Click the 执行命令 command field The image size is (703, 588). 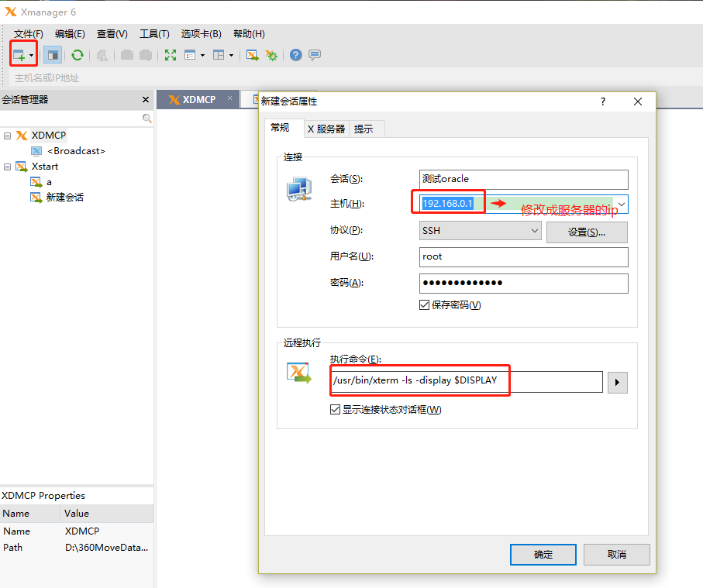(x=467, y=381)
